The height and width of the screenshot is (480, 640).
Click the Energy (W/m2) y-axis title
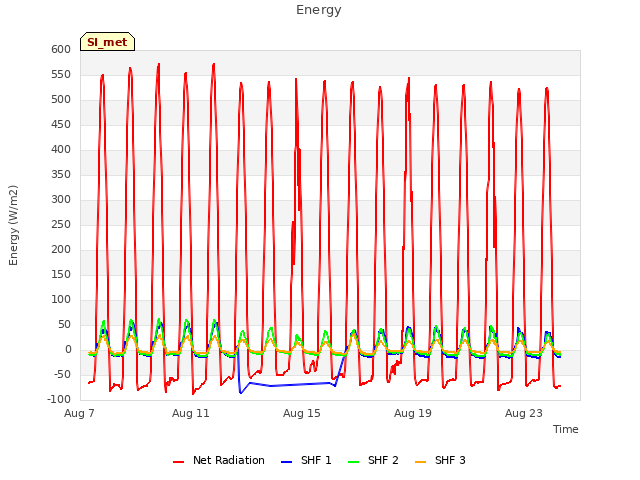[13, 225]
